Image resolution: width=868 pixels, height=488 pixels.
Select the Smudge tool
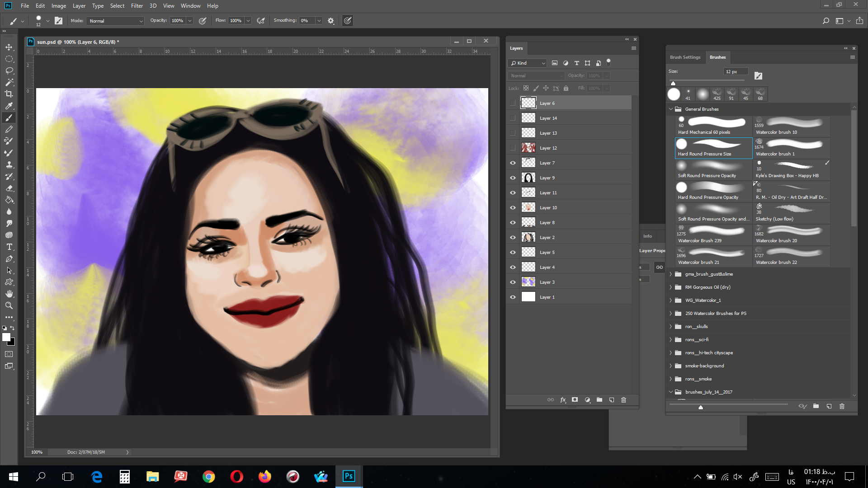click(9, 223)
